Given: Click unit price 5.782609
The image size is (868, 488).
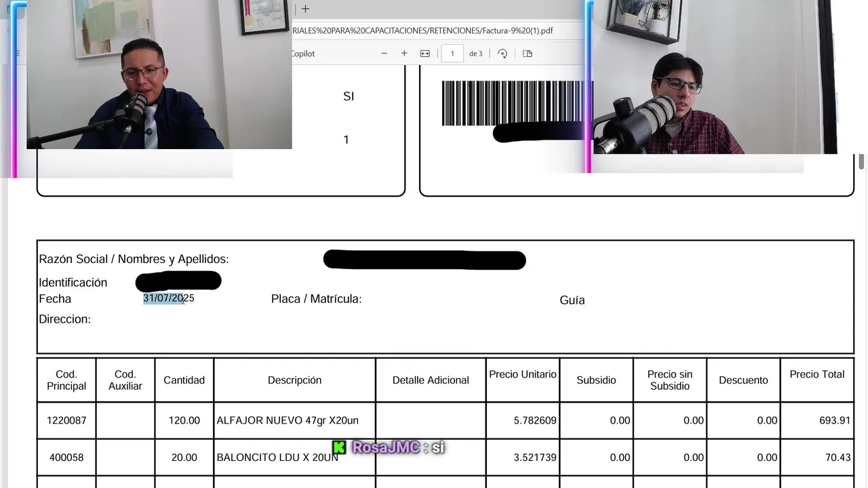Looking at the screenshot, I should 535,420.
